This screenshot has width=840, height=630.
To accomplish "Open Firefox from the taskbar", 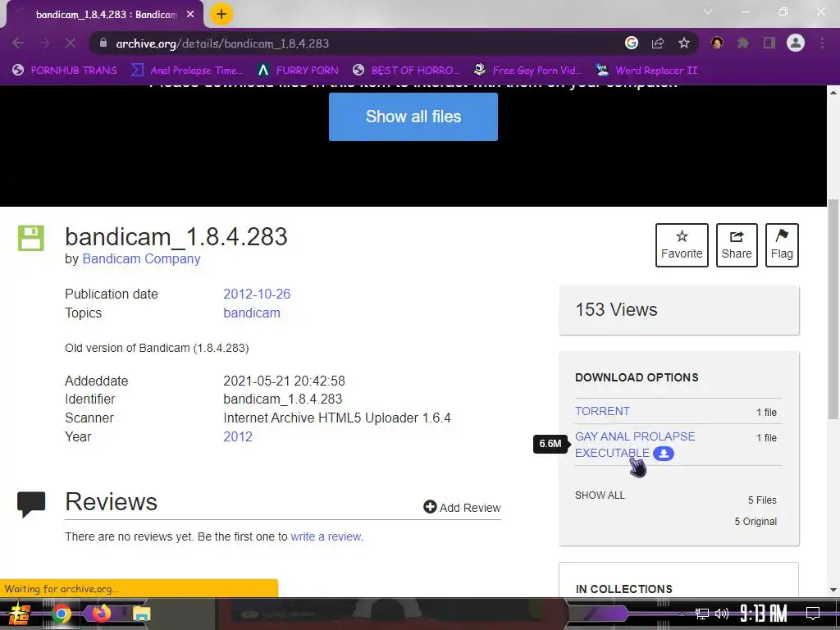I will pos(101,613).
